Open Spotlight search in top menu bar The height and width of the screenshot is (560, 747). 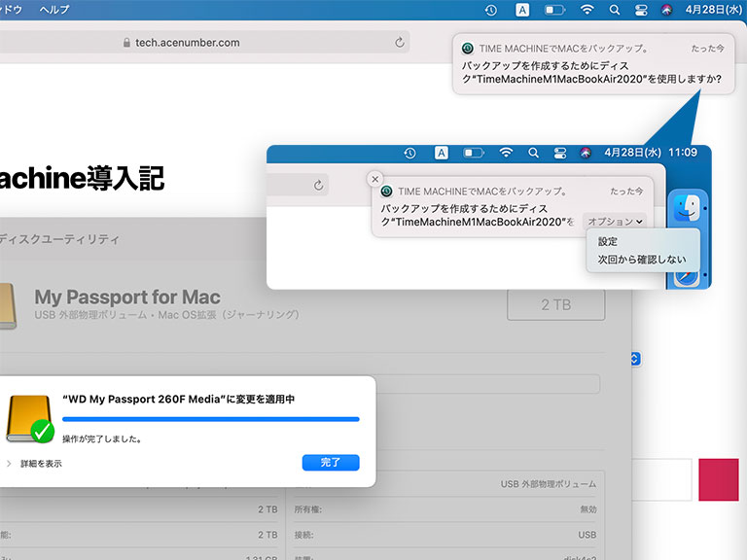(615, 10)
